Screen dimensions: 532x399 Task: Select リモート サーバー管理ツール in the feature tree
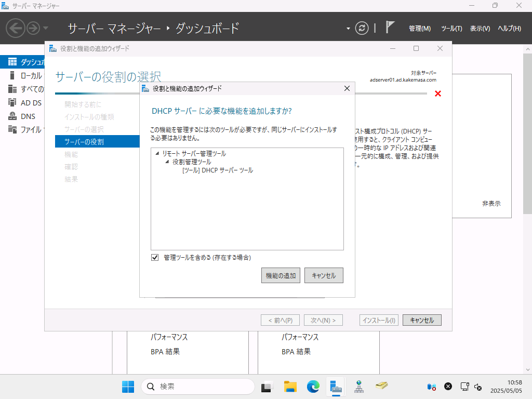coord(194,154)
